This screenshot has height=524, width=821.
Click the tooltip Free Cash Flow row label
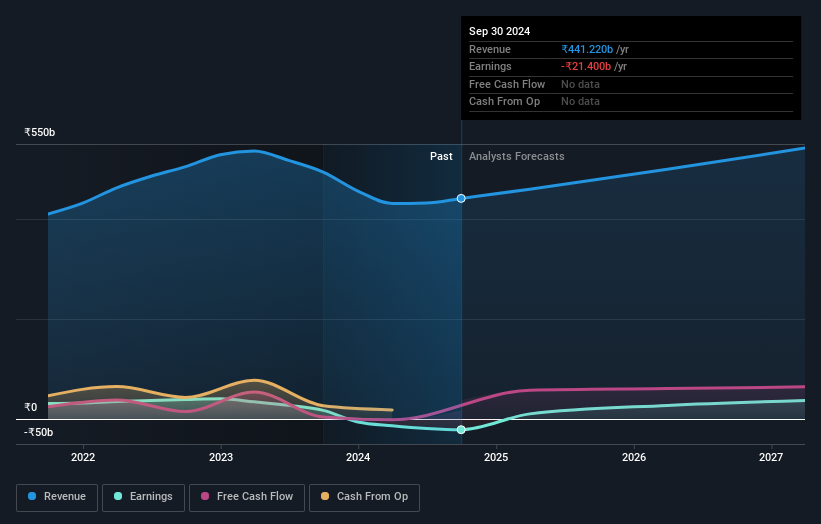(507, 84)
